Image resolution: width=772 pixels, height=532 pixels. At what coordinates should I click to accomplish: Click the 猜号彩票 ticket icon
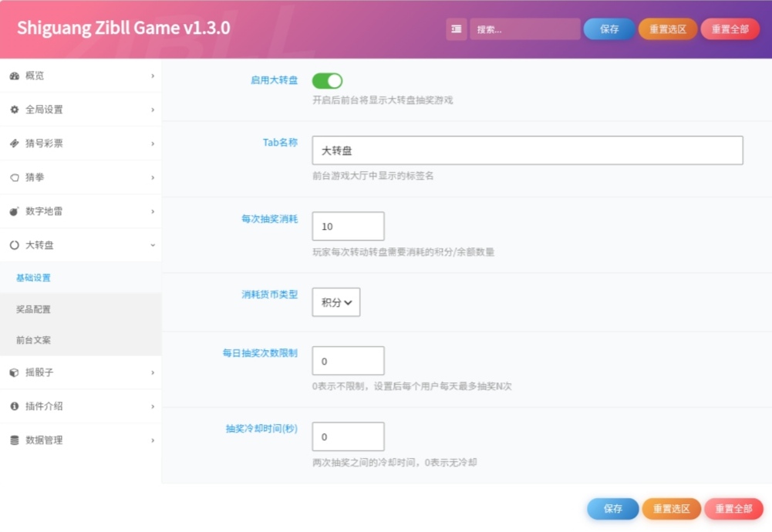pyautogui.click(x=15, y=143)
